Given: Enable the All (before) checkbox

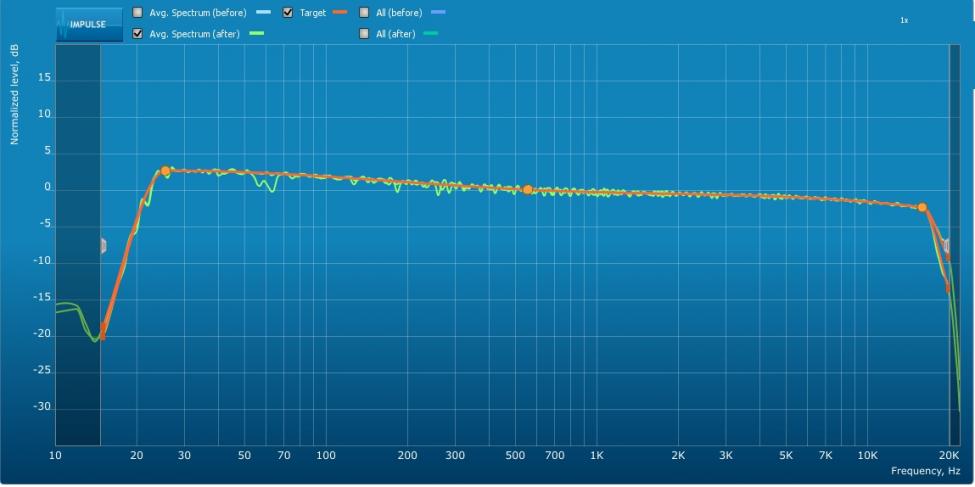Looking at the screenshot, I should click(364, 12).
